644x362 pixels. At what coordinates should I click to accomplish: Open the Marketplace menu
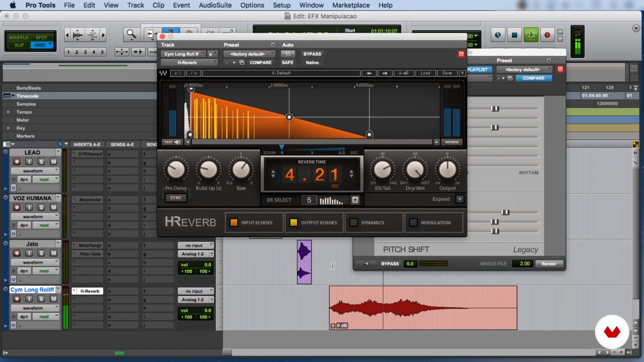[351, 5]
